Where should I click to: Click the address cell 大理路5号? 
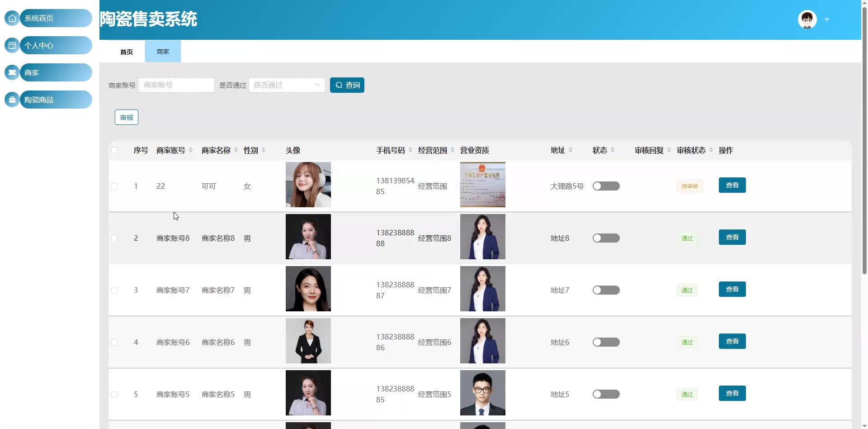567,186
